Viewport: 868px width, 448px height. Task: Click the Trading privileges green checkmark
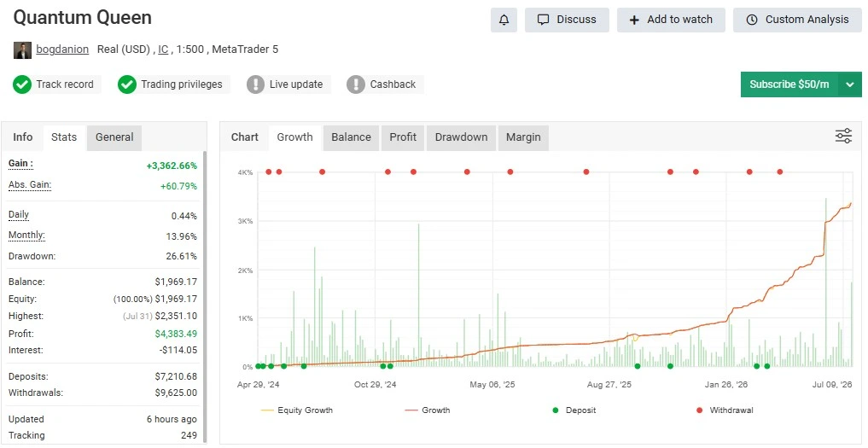(x=127, y=84)
